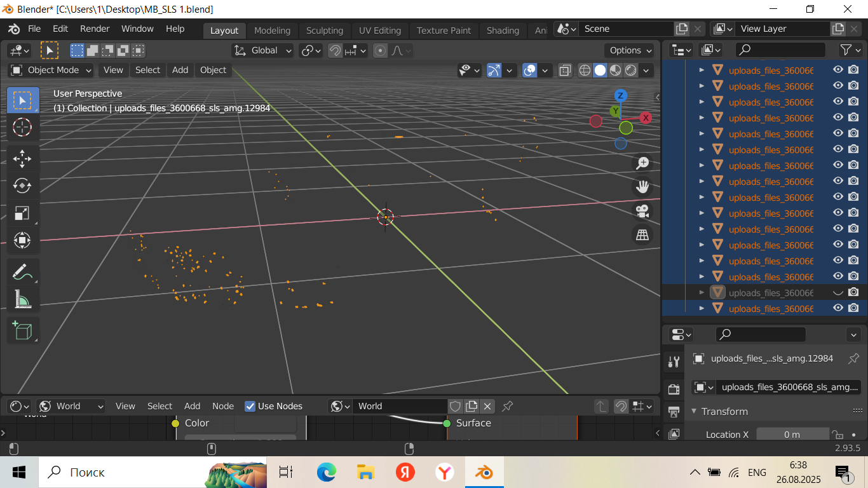
Task: Open Windows taskbar search box
Action: point(121,472)
